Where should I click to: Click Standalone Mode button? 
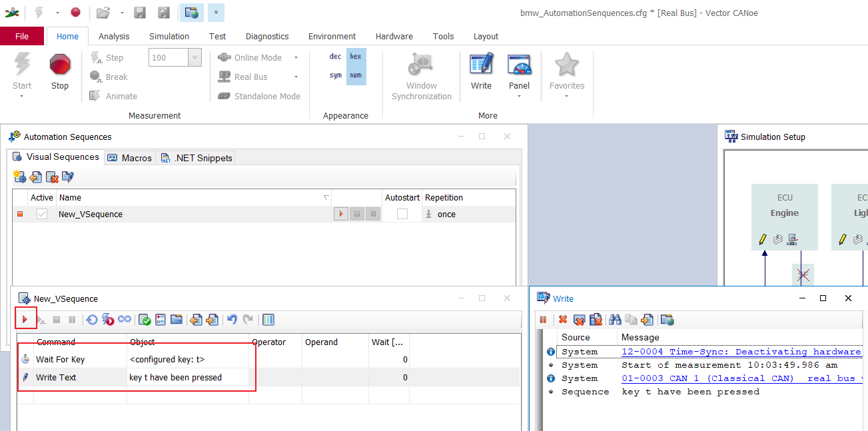coord(259,97)
